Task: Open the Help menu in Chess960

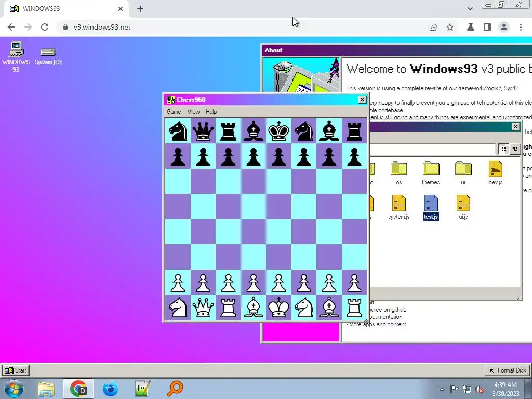Action: [x=211, y=112]
